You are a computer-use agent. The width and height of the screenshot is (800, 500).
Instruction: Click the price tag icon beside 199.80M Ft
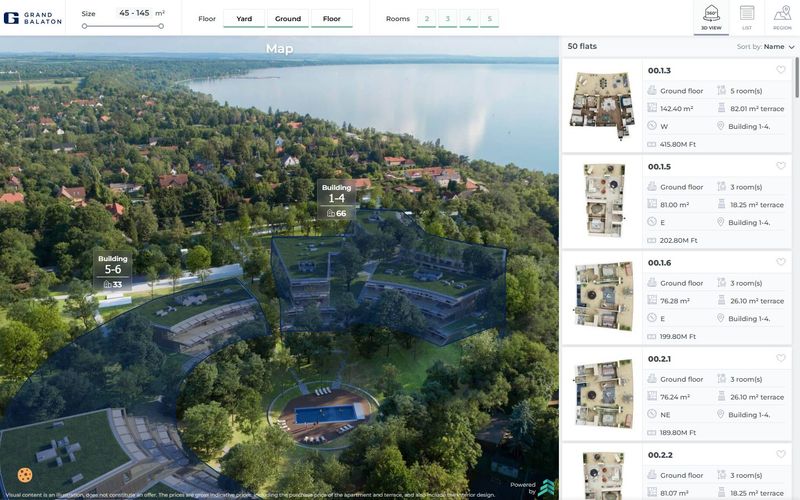pyautogui.click(x=652, y=336)
